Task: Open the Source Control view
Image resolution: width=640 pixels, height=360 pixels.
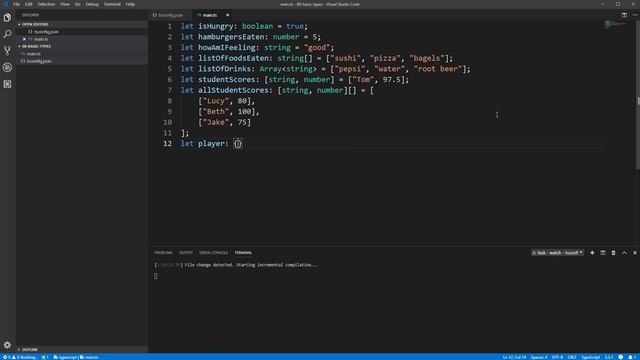Action: point(7,51)
